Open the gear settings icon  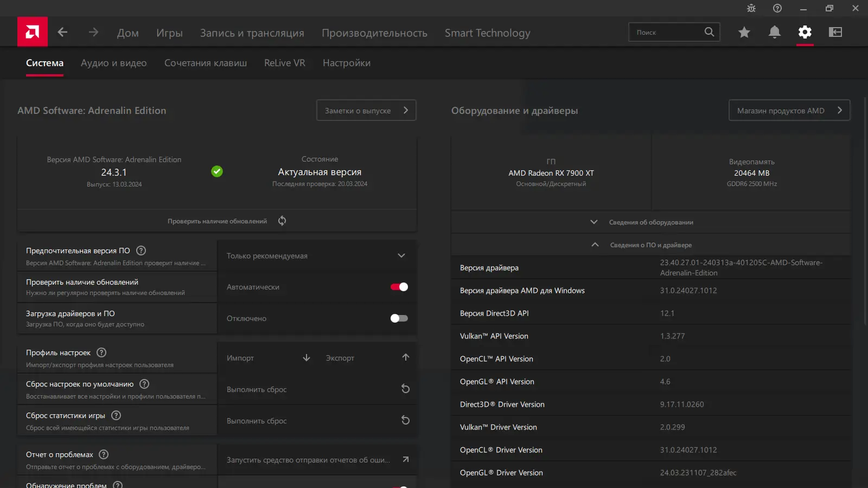pos(805,33)
